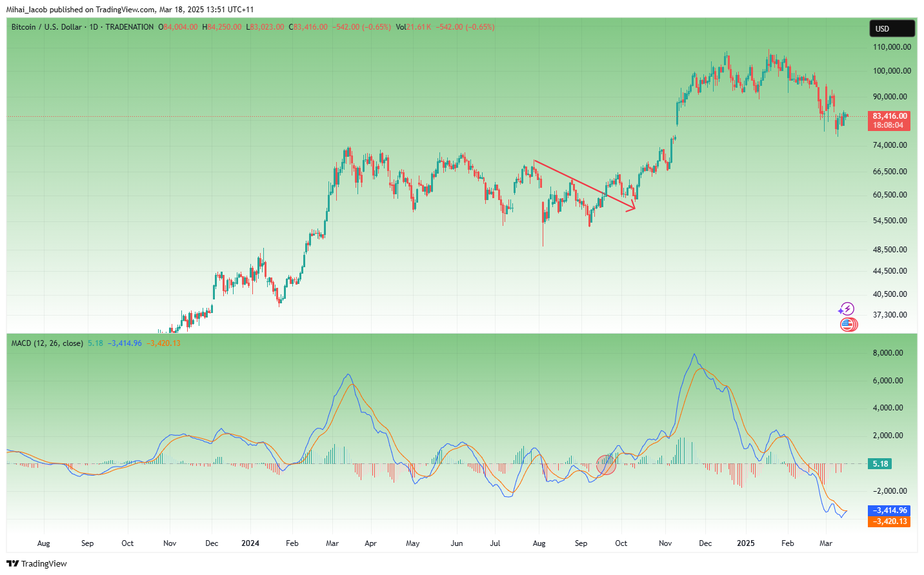Click the close value C83,416.00
Image resolution: width=924 pixels, height=575 pixels.
coord(308,27)
